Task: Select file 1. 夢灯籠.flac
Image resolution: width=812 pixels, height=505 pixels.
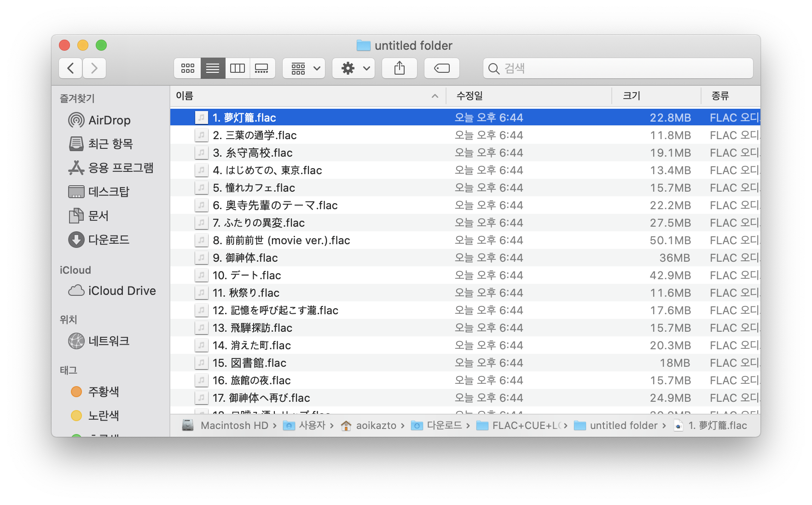Action: 465,117
